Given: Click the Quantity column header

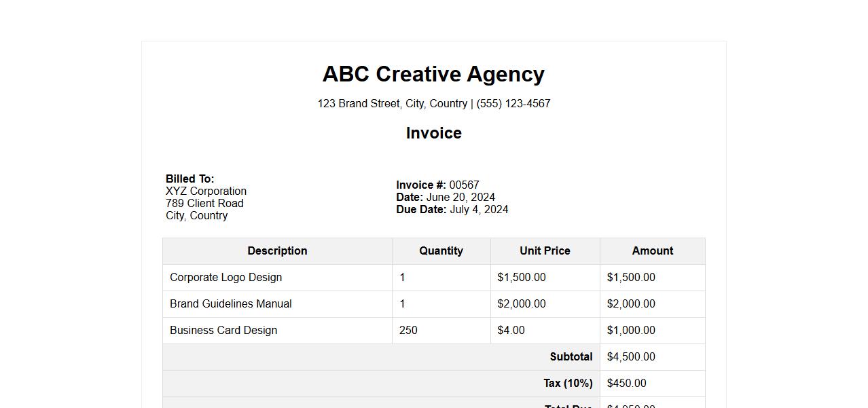Looking at the screenshot, I should pyautogui.click(x=441, y=251).
